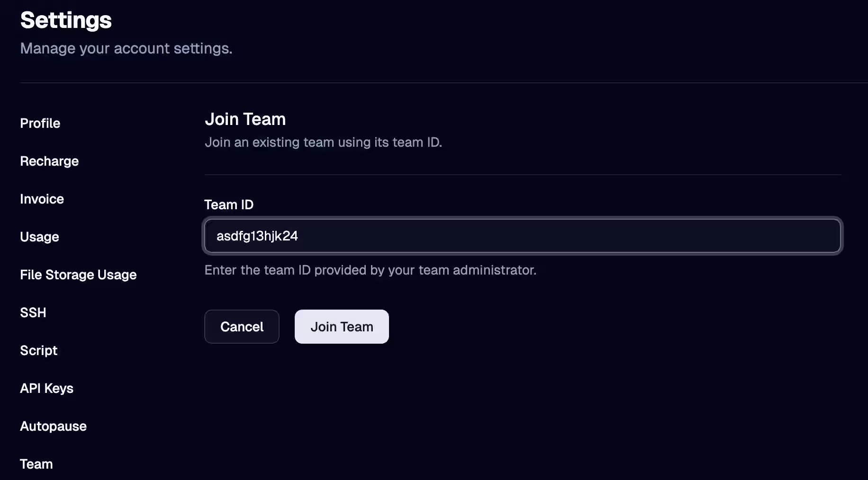Image resolution: width=868 pixels, height=480 pixels.
Task: Select the text asdfg13hjk24 in the field
Action: 257,236
